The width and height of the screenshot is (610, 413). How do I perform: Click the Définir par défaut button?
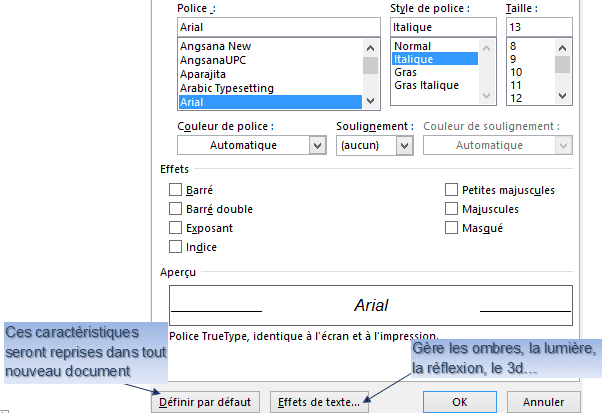click(205, 402)
